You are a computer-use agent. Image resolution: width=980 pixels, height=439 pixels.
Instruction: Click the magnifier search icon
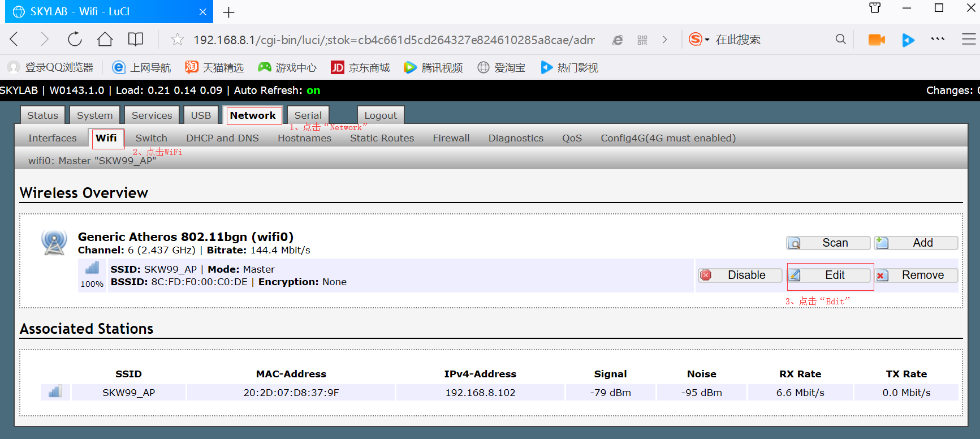[840, 39]
